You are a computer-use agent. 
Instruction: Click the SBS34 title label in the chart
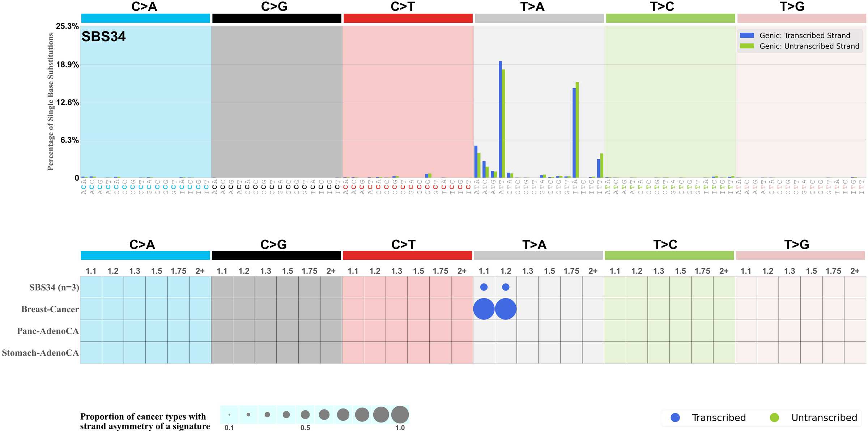(x=103, y=37)
